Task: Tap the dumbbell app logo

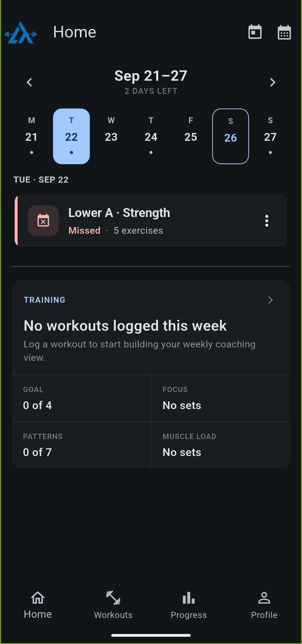Action: pyautogui.click(x=21, y=32)
